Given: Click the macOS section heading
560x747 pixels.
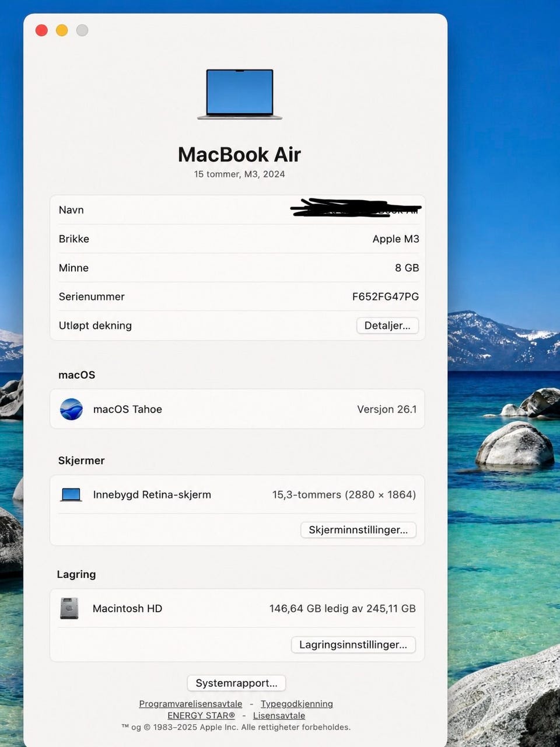Looking at the screenshot, I should (x=76, y=375).
